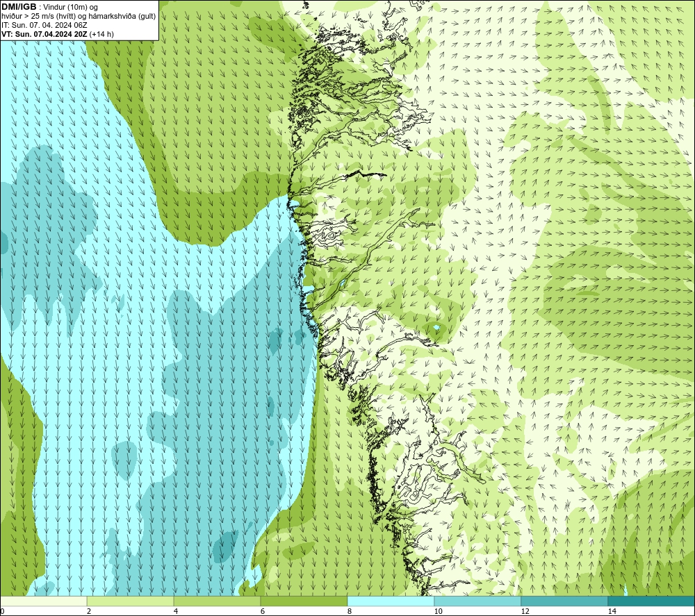Click the '(+14 h)' forecast offset text
The height and width of the screenshot is (616, 695).
[101, 34]
